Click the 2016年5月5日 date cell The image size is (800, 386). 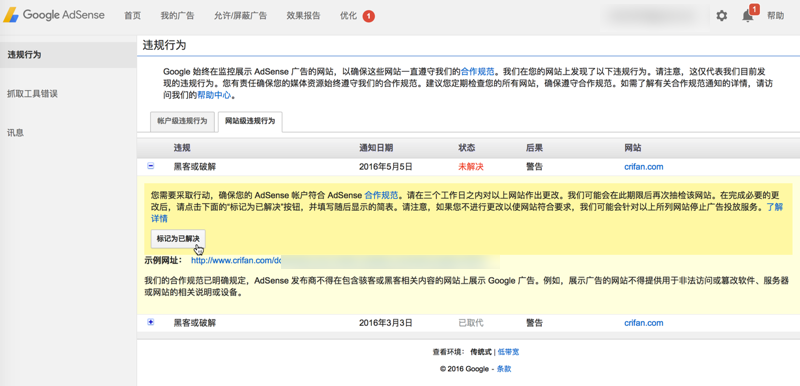(x=385, y=167)
